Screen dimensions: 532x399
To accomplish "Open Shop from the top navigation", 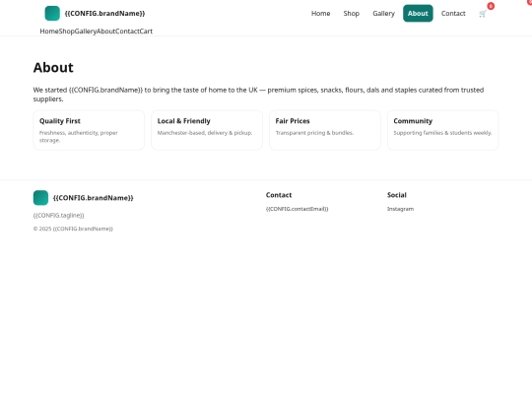I will [351, 13].
